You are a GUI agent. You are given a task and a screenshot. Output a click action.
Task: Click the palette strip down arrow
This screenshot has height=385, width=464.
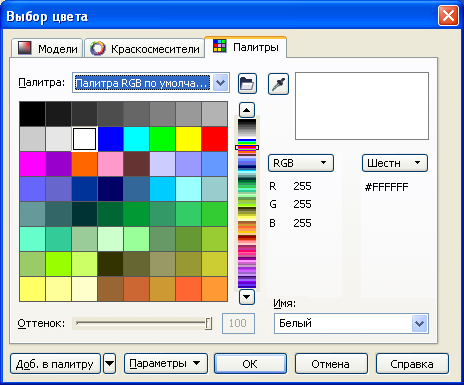247,297
